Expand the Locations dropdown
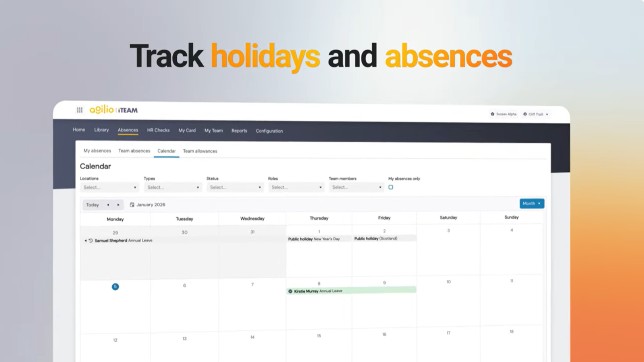This screenshot has width=644, height=362. [x=110, y=187]
